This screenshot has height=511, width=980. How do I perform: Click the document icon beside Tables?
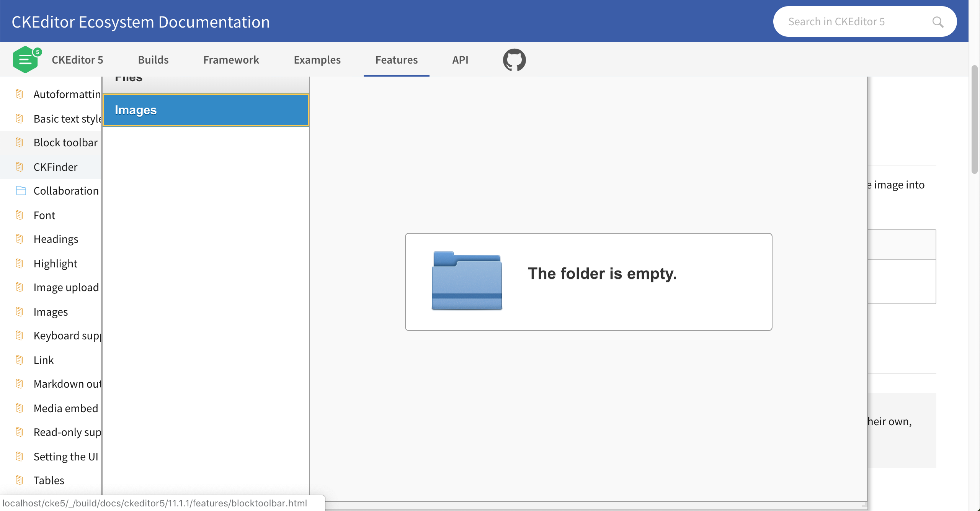click(20, 480)
